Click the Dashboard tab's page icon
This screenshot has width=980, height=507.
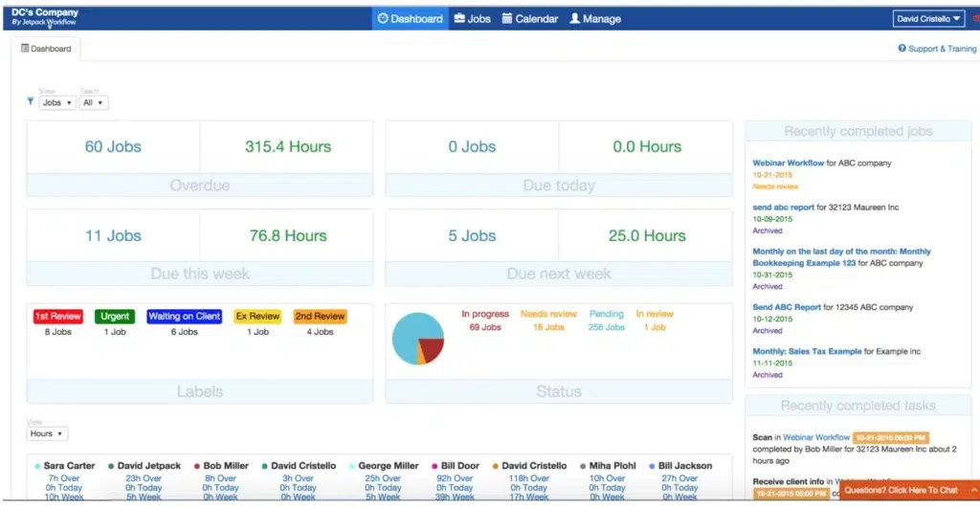pos(26,49)
